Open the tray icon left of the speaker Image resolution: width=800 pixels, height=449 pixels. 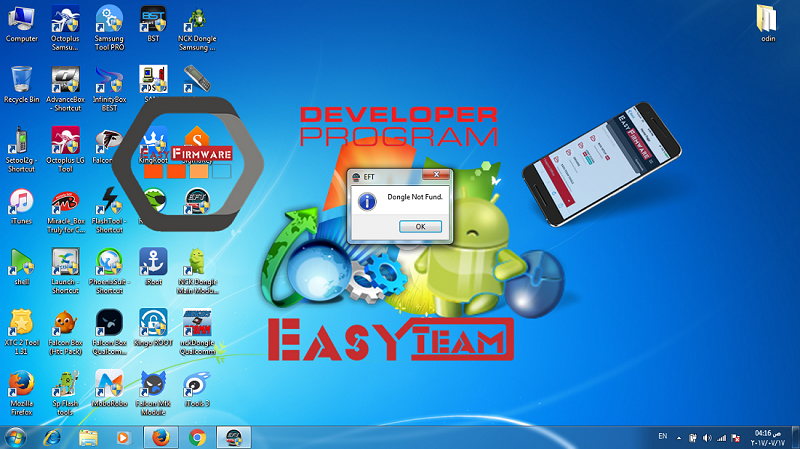coord(692,438)
